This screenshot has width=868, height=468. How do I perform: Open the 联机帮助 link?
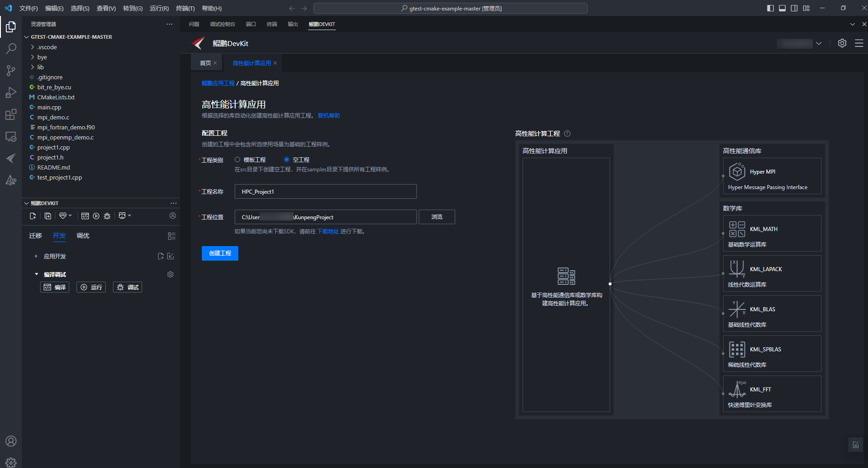[x=329, y=115]
